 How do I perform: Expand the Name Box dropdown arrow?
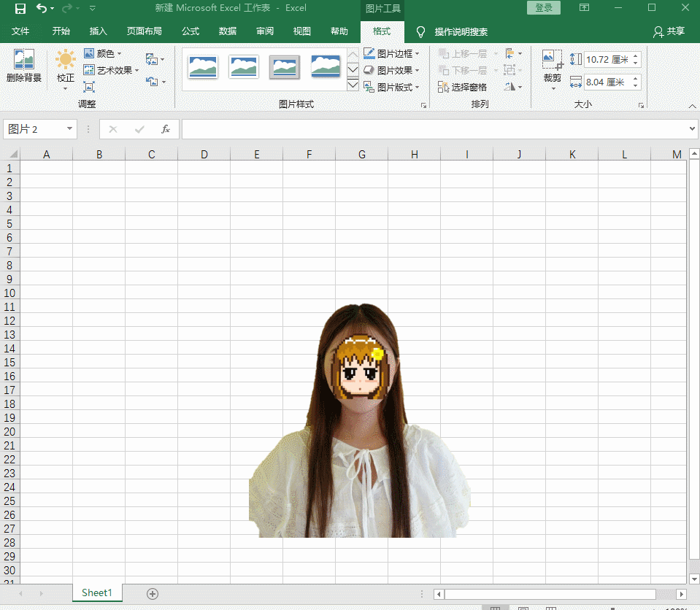(70, 129)
